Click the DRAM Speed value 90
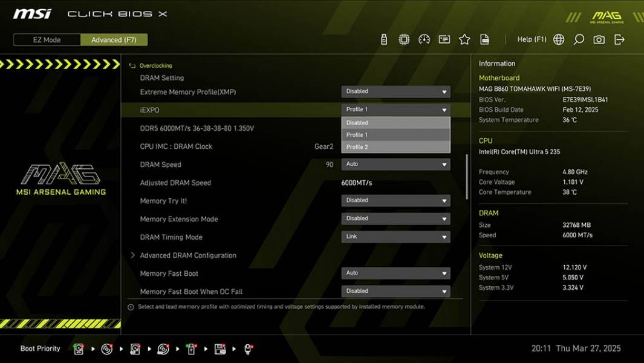The image size is (644, 363). pyautogui.click(x=330, y=165)
